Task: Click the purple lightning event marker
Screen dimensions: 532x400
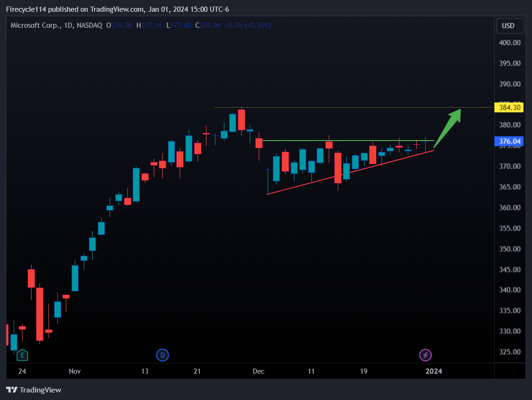Action: pos(426,355)
